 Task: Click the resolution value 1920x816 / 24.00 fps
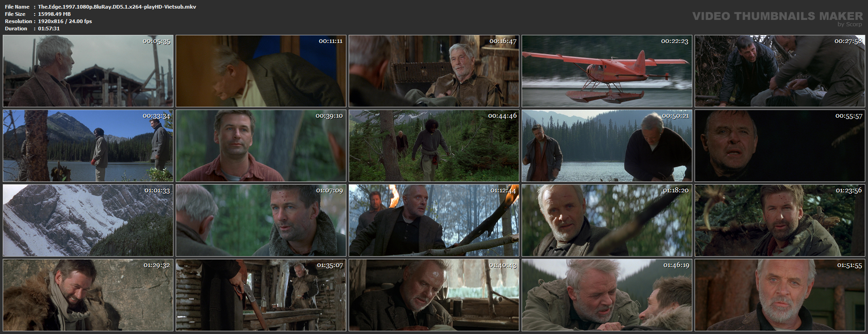tap(65, 21)
